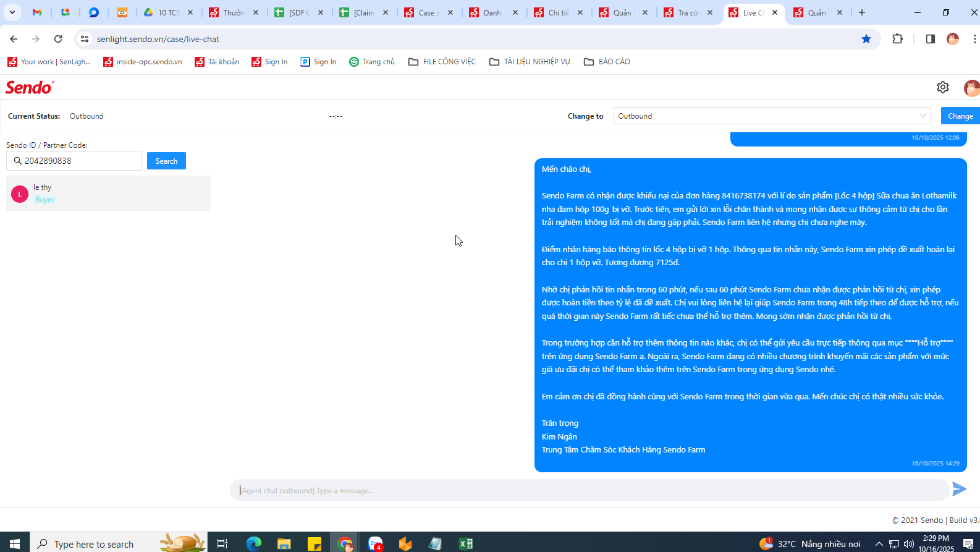Open Excel from the taskbar
980x552 pixels.
(x=466, y=543)
